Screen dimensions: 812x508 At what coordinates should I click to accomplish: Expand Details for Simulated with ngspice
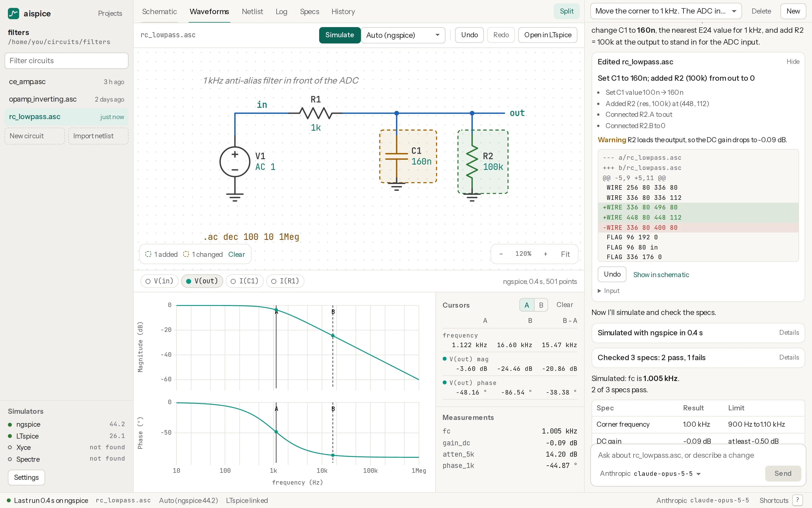point(789,333)
